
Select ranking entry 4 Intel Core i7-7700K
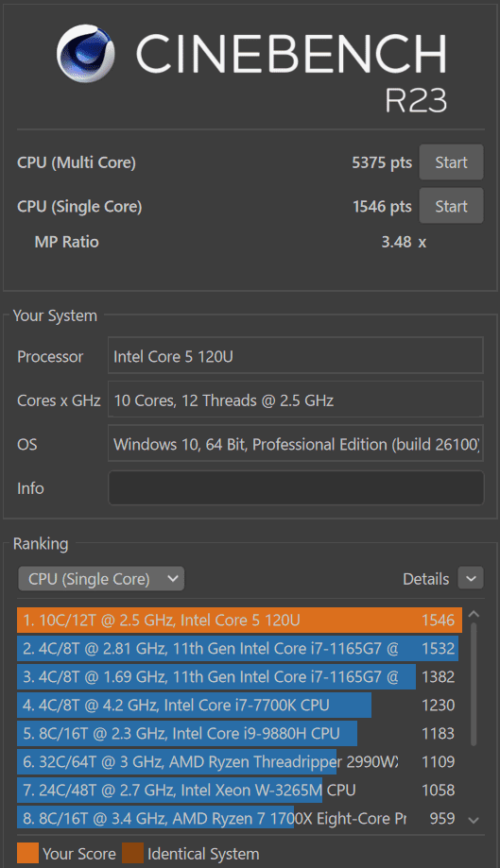[239, 705]
